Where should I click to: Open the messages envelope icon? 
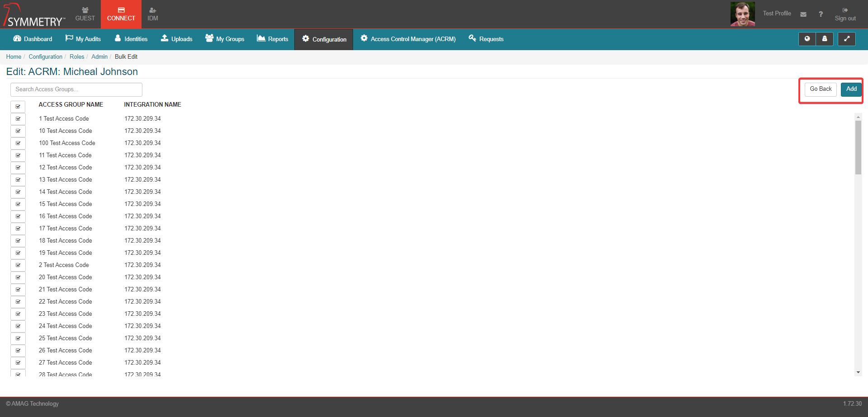(x=803, y=14)
